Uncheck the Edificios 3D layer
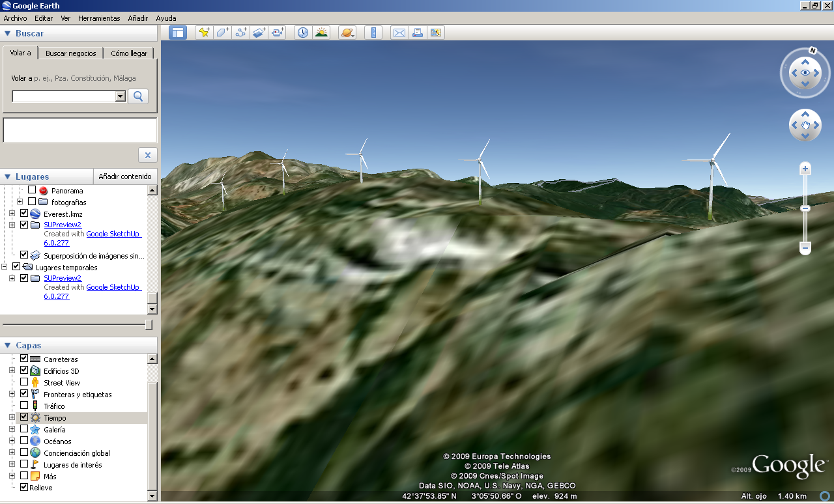 pos(24,371)
